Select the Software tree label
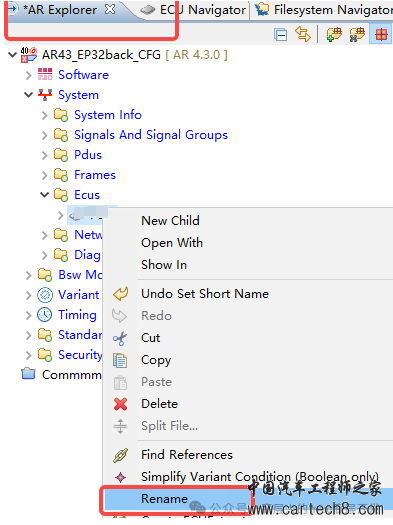The image size is (393, 525). (83, 75)
